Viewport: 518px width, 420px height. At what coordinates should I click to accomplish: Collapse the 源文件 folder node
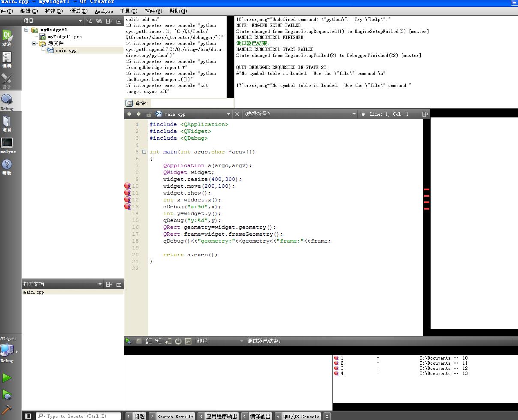pyautogui.click(x=34, y=43)
